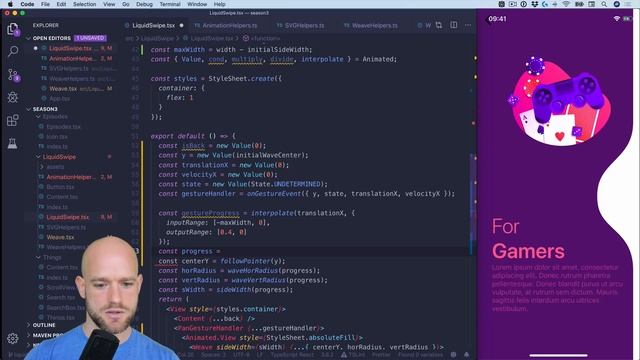Image resolution: width=640 pixels, height=360 pixels.
Task: Place cursor after 'const progress ='
Action: tap(221, 251)
